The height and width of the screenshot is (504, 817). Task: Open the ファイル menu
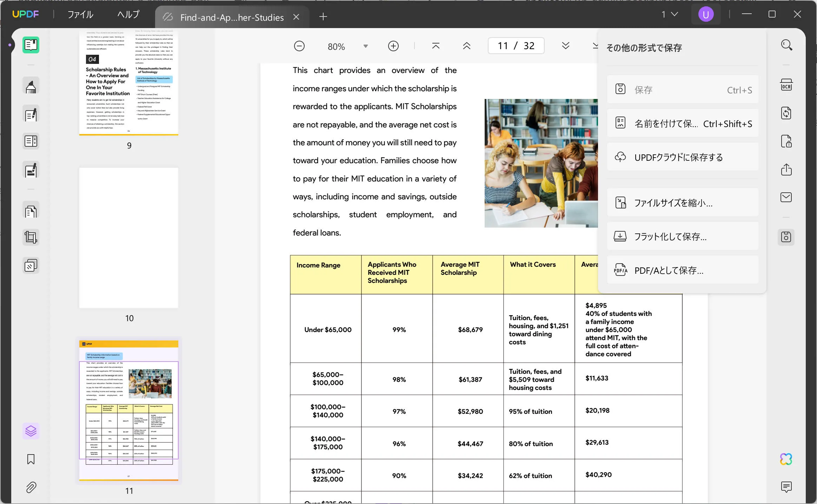[x=80, y=14]
